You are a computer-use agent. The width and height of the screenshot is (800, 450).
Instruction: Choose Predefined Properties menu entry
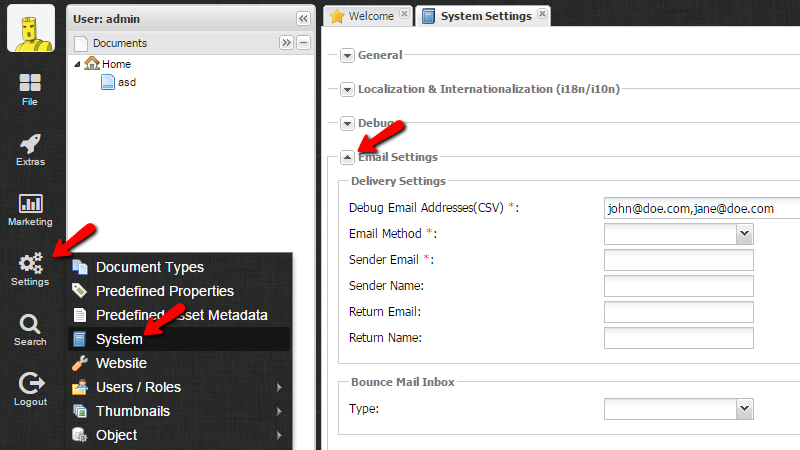click(179, 291)
